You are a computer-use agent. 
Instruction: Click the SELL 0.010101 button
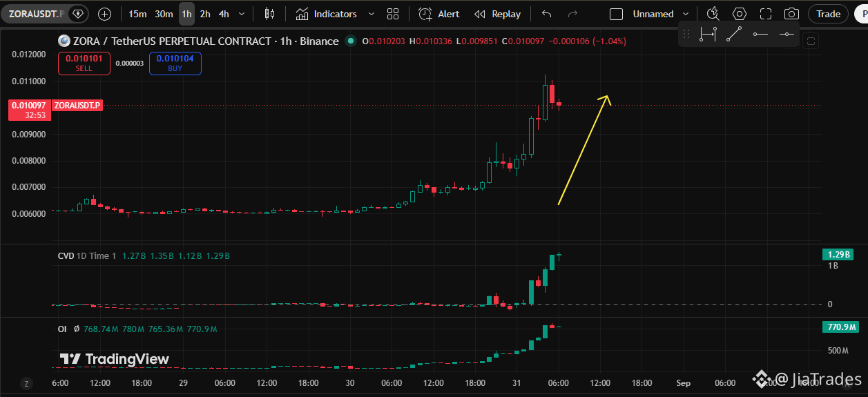click(84, 64)
